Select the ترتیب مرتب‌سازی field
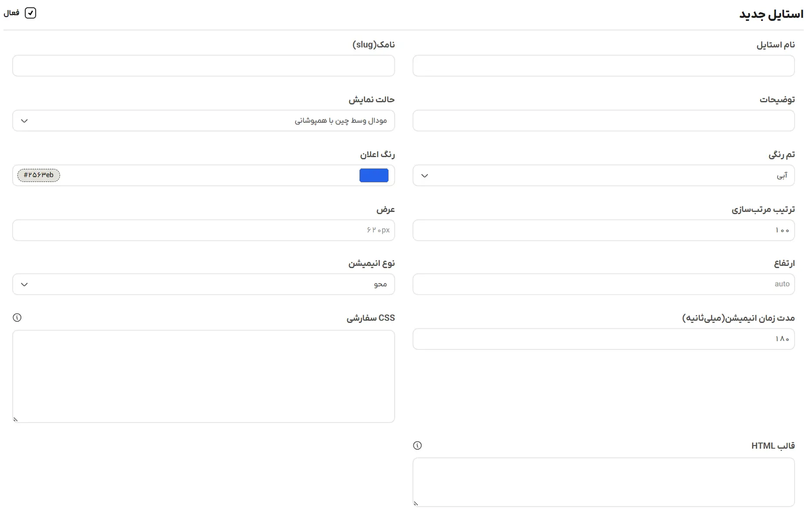The height and width of the screenshot is (517, 812). 604,230
